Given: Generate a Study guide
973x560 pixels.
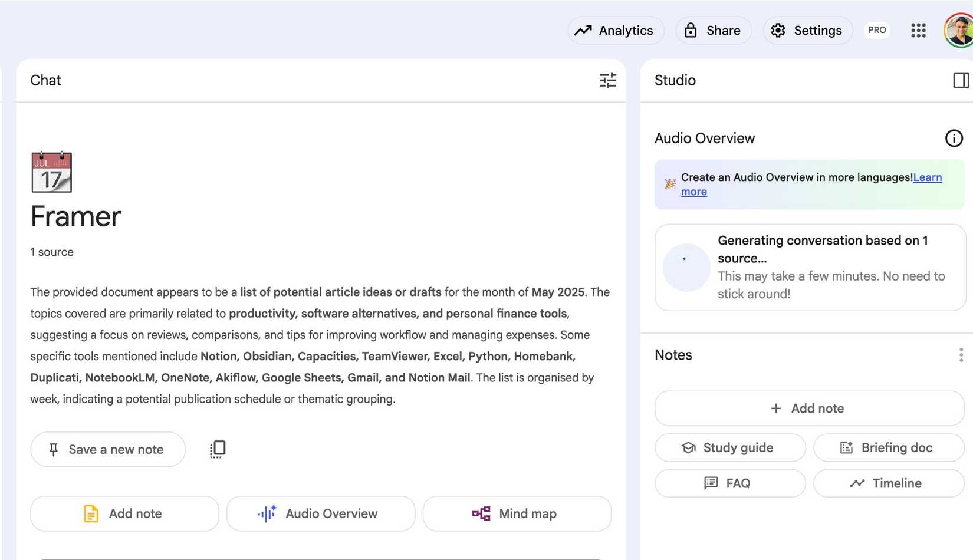Looking at the screenshot, I should point(730,448).
